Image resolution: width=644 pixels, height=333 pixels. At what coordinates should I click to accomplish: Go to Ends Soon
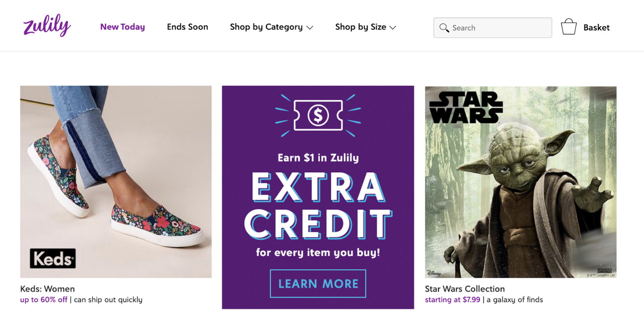tap(187, 27)
